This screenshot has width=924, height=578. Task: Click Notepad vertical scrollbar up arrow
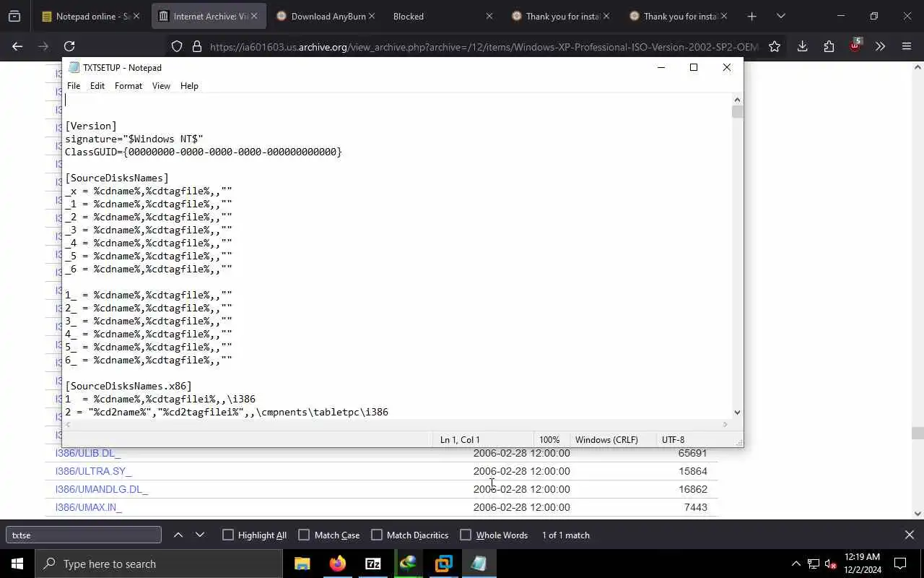737,100
